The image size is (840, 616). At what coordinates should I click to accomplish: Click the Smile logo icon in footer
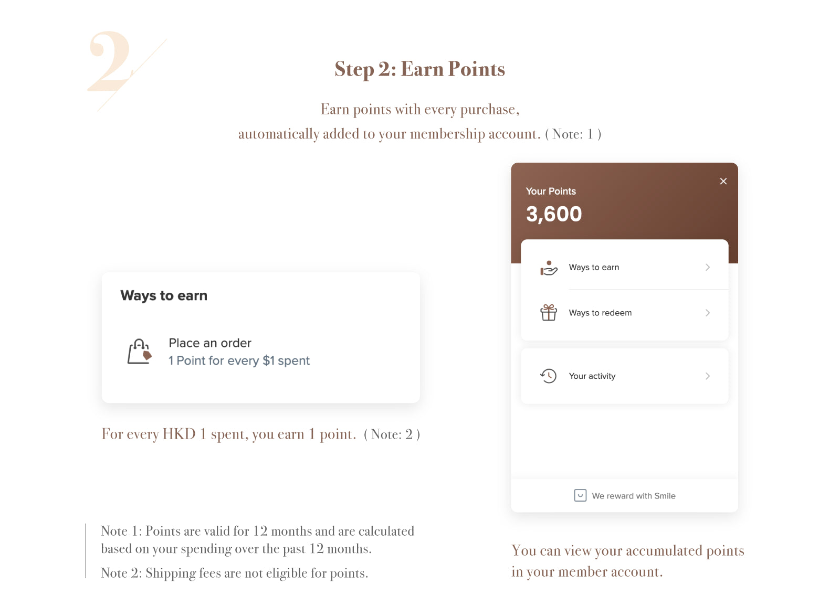(x=580, y=495)
